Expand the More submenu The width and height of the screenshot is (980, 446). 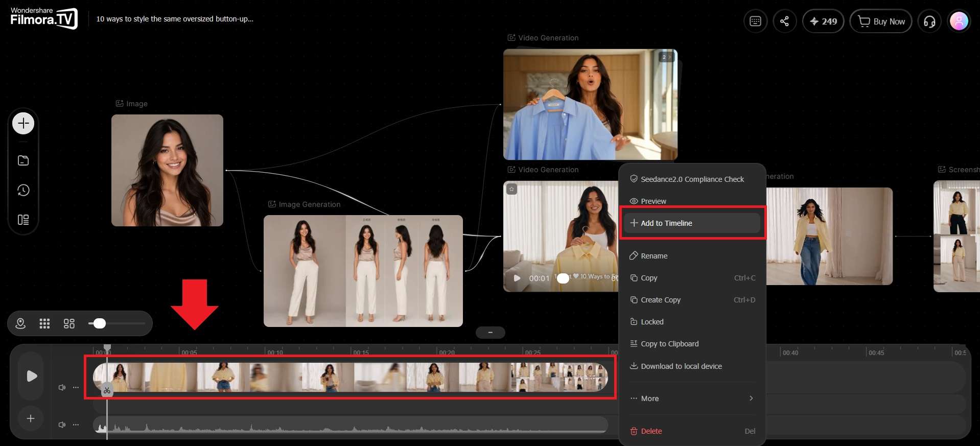692,398
